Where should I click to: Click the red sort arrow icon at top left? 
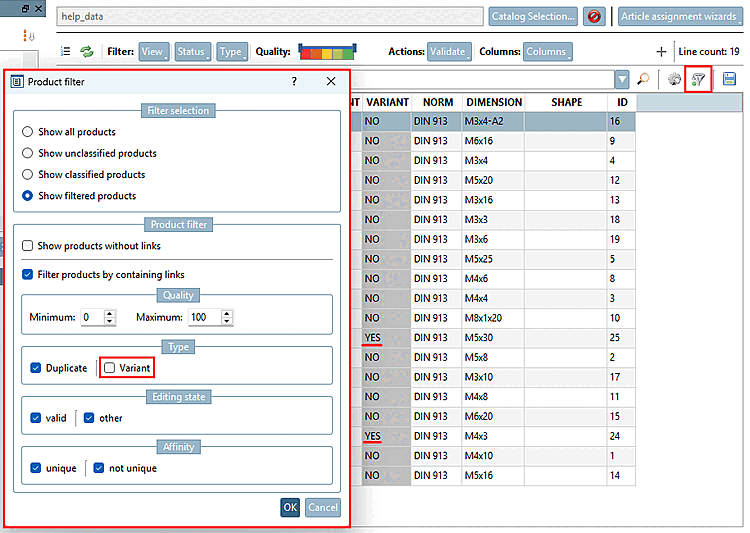[x=29, y=35]
